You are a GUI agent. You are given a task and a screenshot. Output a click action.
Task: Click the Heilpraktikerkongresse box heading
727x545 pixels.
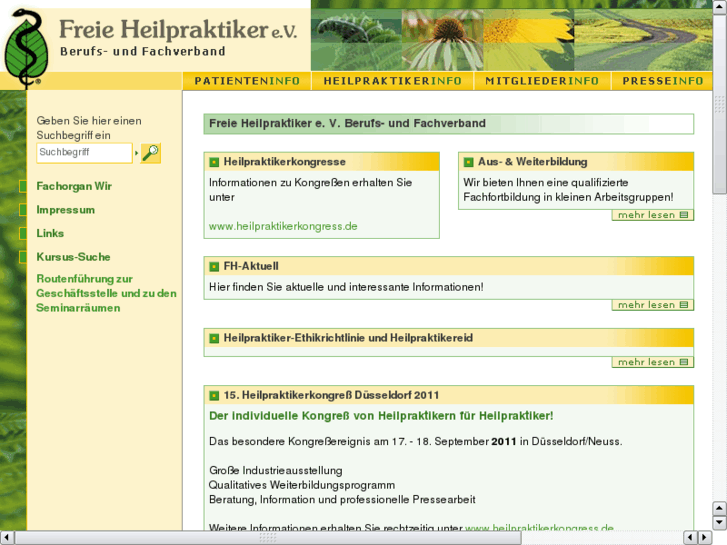[285, 162]
